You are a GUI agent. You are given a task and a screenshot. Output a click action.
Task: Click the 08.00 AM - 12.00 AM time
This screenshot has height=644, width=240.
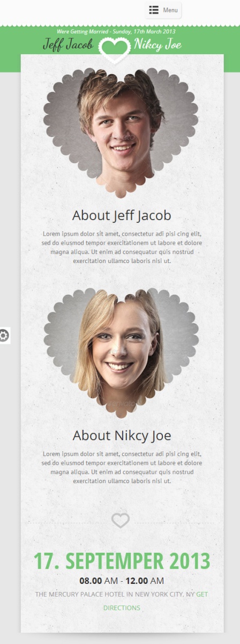[x=122, y=581]
